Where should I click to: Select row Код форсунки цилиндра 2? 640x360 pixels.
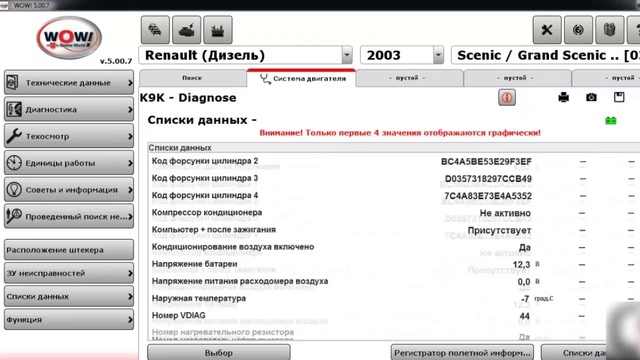[394, 161]
